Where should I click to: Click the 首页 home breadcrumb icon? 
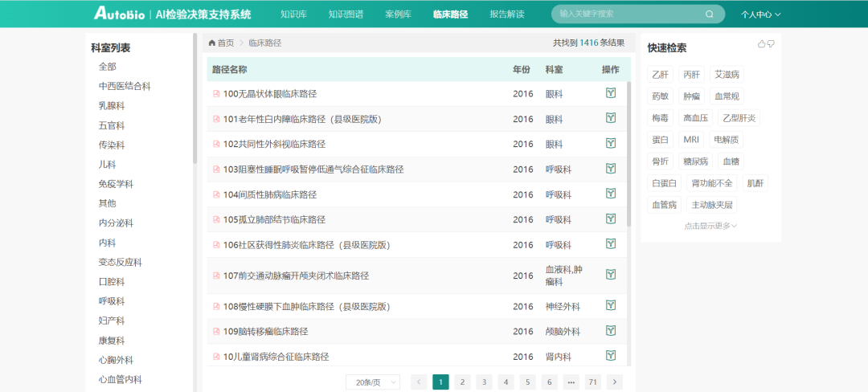click(212, 43)
